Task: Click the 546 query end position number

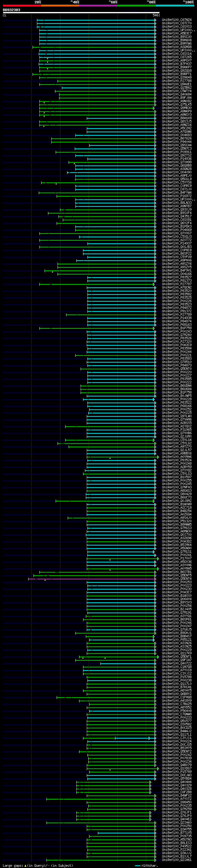Action: coord(155,15)
